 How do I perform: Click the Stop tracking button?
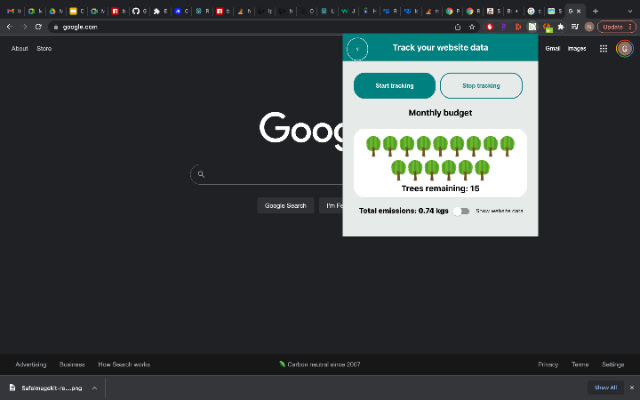(481, 86)
